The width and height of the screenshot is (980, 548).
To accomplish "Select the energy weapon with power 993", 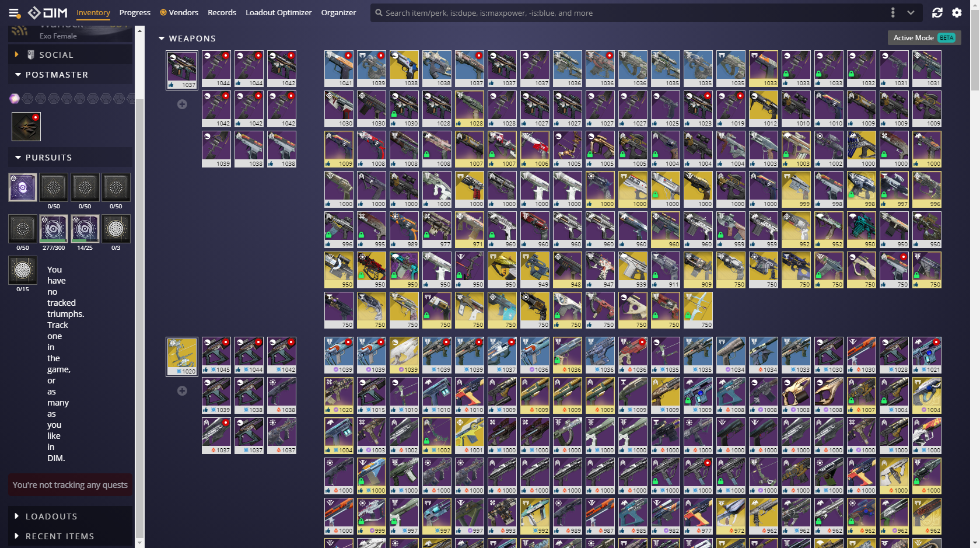I will click(502, 516).
